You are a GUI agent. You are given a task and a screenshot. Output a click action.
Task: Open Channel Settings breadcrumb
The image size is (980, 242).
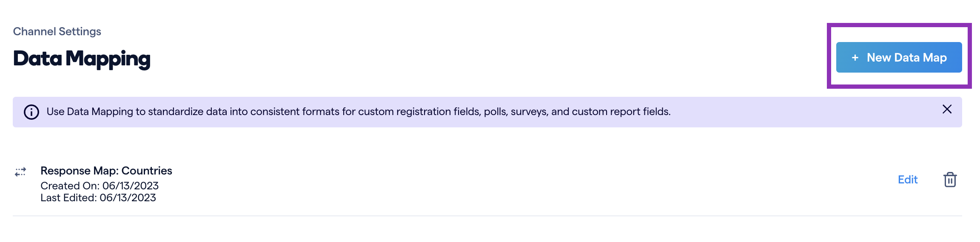[57, 31]
